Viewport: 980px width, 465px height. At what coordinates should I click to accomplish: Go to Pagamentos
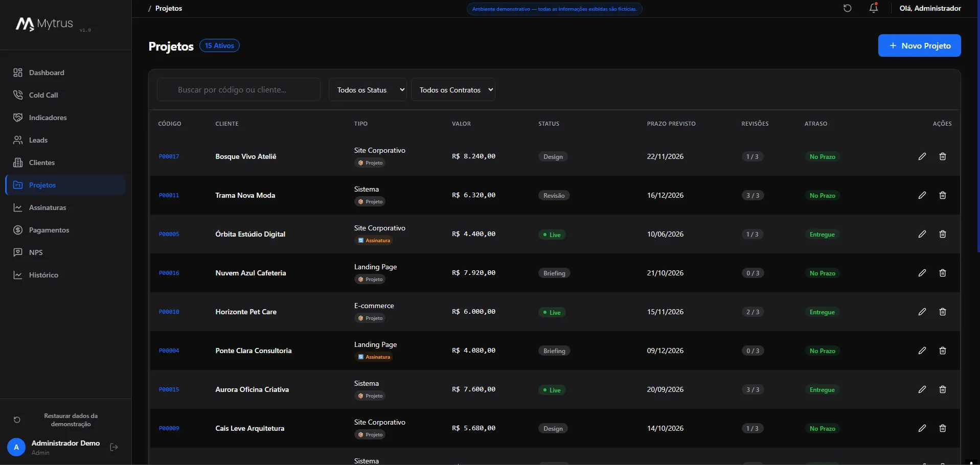pyautogui.click(x=65, y=230)
